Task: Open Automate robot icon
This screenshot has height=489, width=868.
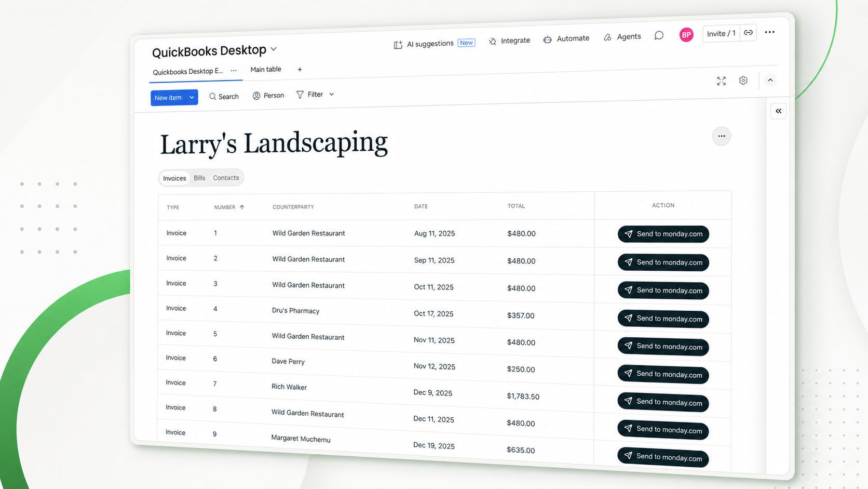Action: pyautogui.click(x=547, y=39)
